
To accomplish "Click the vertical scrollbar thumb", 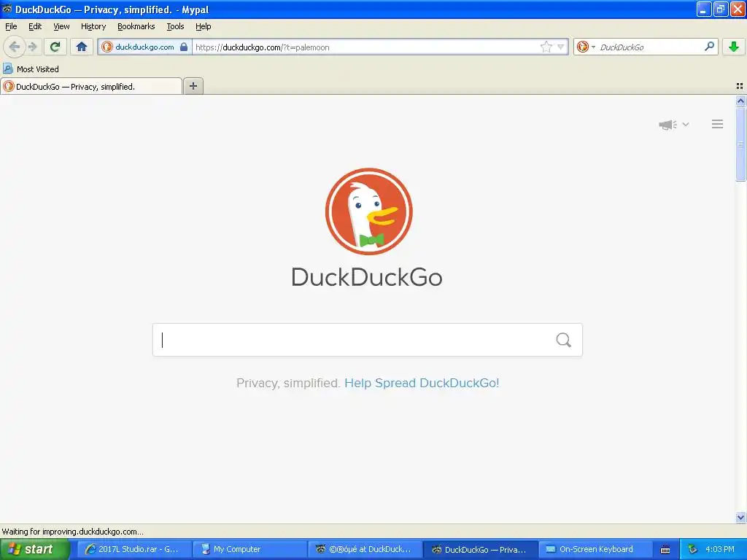I will [x=740, y=144].
